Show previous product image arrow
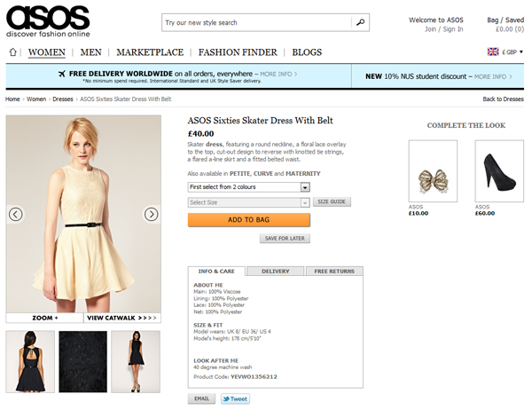Image resolution: width=532 pixels, height=410 pixels. click(16, 215)
